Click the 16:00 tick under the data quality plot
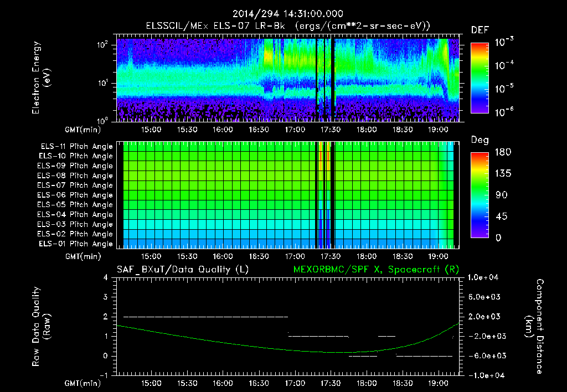567x392 pixels. tap(223, 383)
